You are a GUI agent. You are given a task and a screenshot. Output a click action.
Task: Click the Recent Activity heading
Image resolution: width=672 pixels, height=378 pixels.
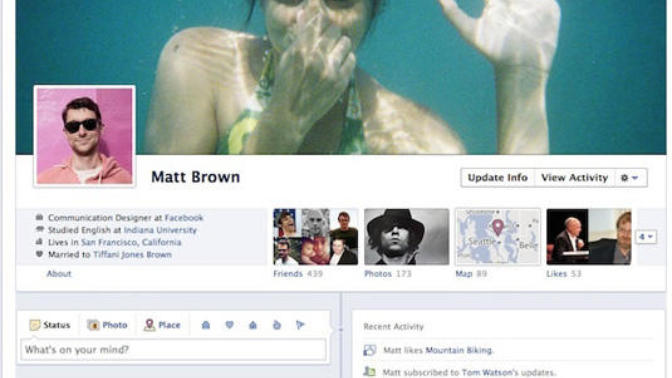(393, 327)
